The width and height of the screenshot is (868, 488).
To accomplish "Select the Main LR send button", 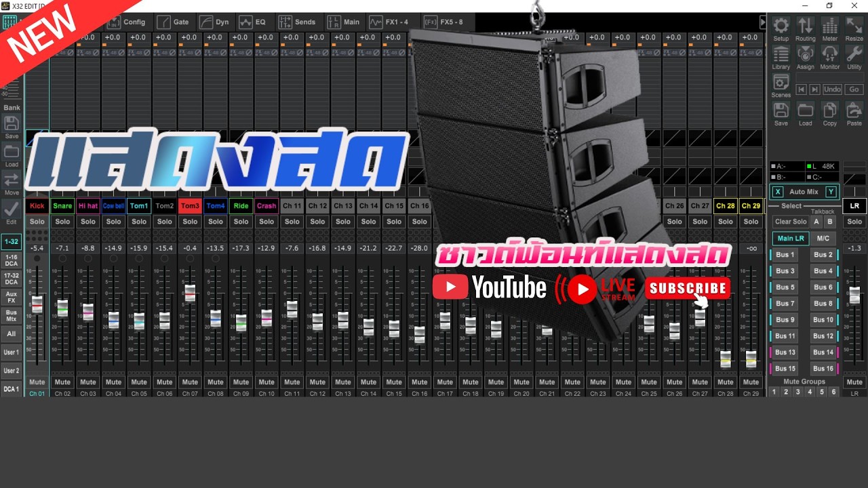I will tap(791, 239).
